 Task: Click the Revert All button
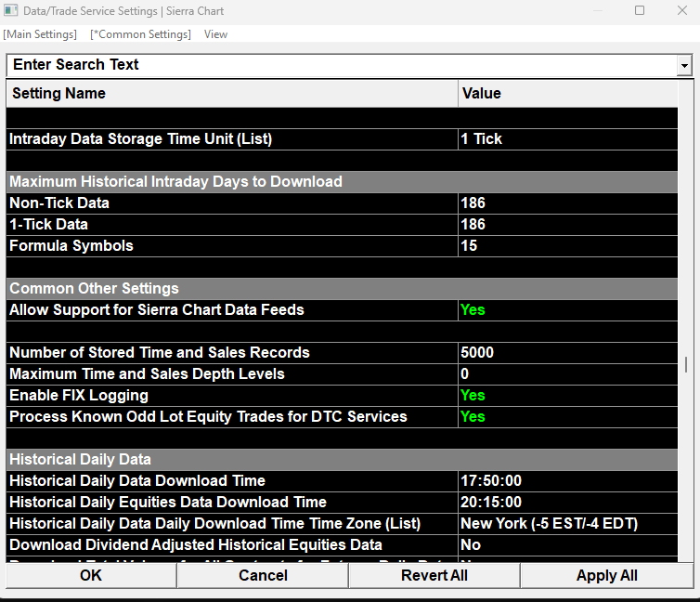(434, 576)
